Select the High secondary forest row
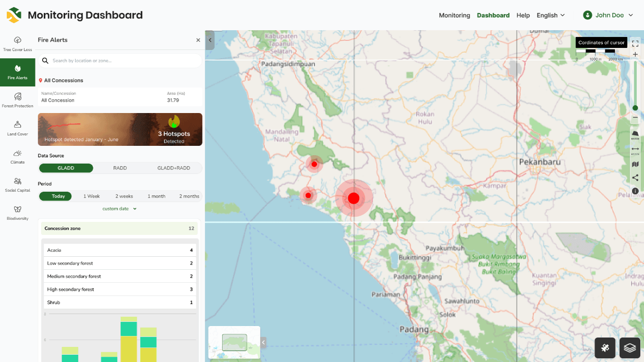The image size is (644, 362). pos(120,289)
